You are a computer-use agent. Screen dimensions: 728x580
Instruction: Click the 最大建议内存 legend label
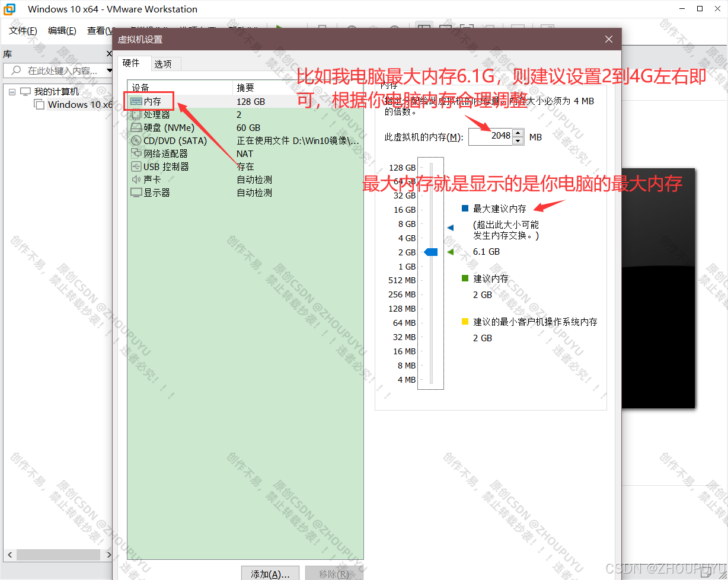[500, 209]
